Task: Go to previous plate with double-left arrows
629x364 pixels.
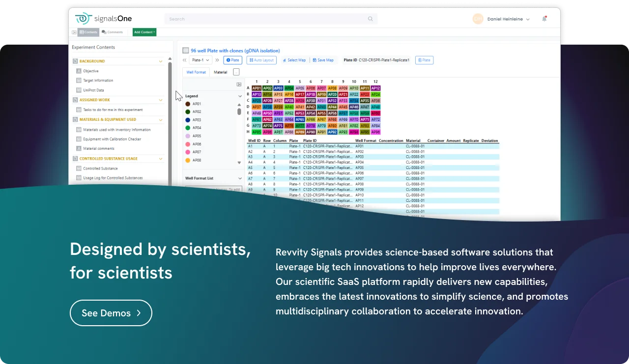Action: (x=185, y=60)
